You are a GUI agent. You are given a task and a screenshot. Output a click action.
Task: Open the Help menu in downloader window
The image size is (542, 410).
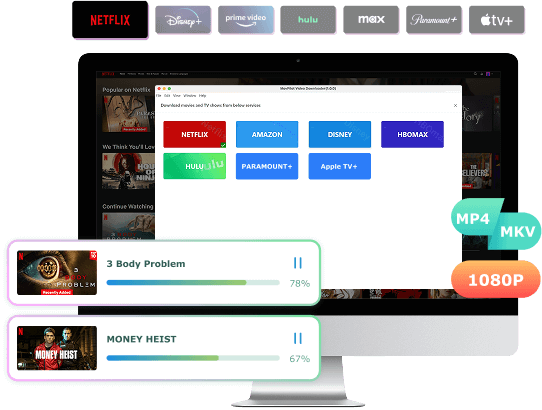[x=203, y=96]
